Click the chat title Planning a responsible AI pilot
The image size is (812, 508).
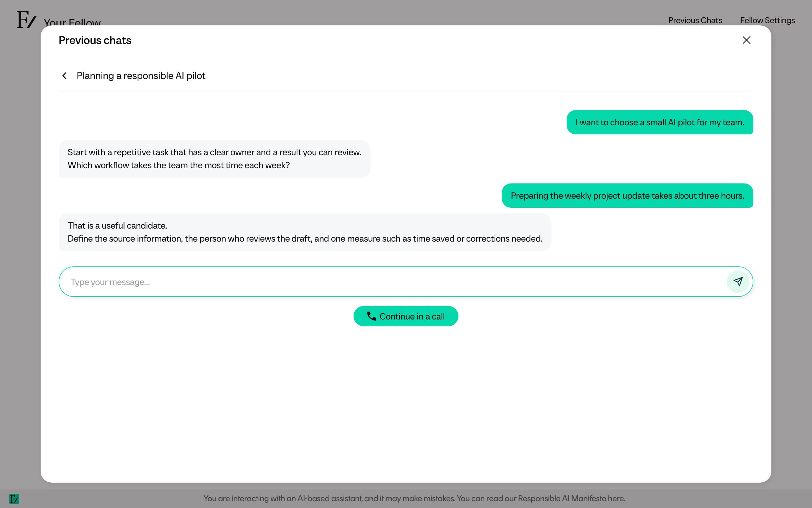[141, 76]
